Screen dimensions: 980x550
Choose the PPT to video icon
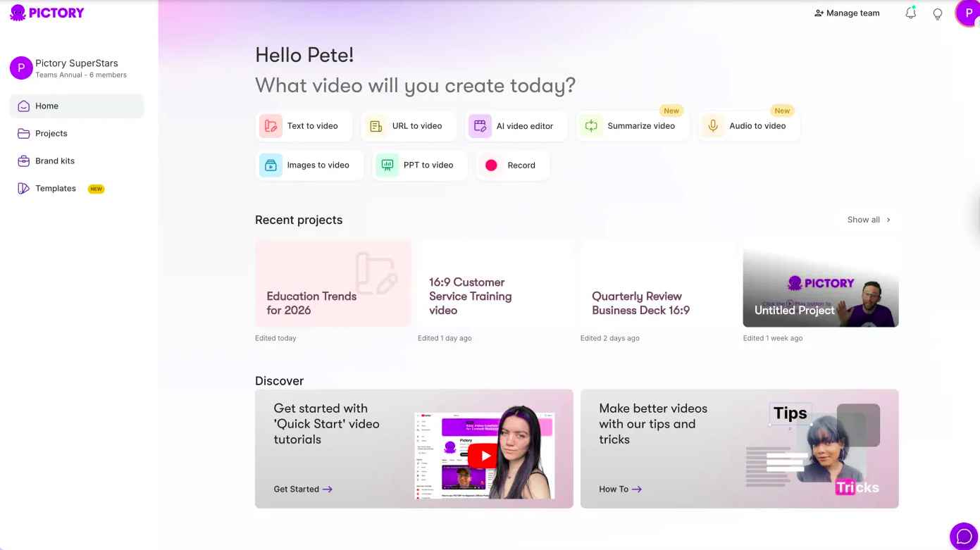tap(387, 165)
